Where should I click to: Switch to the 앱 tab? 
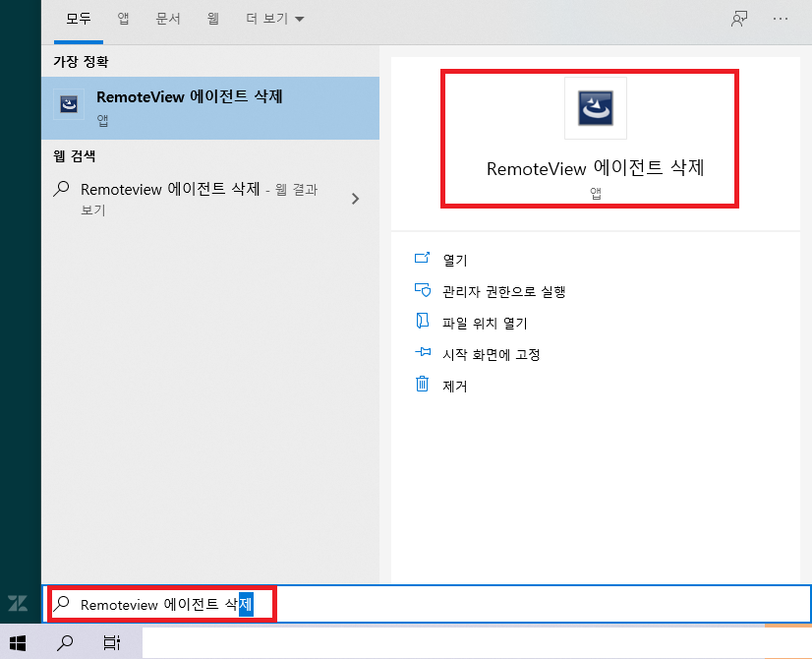(x=123, y=19)
